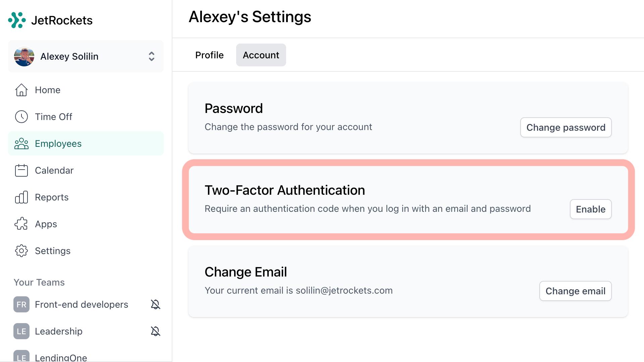Switch to the Profile tab
Viewport: 644px width, 362px height.
(x=209, y=55)
